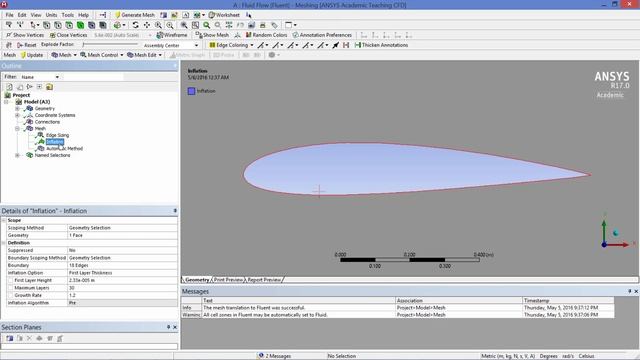Expand the Coordinate Systems node
The image size is (640, 360).
(x=17, y=115)
